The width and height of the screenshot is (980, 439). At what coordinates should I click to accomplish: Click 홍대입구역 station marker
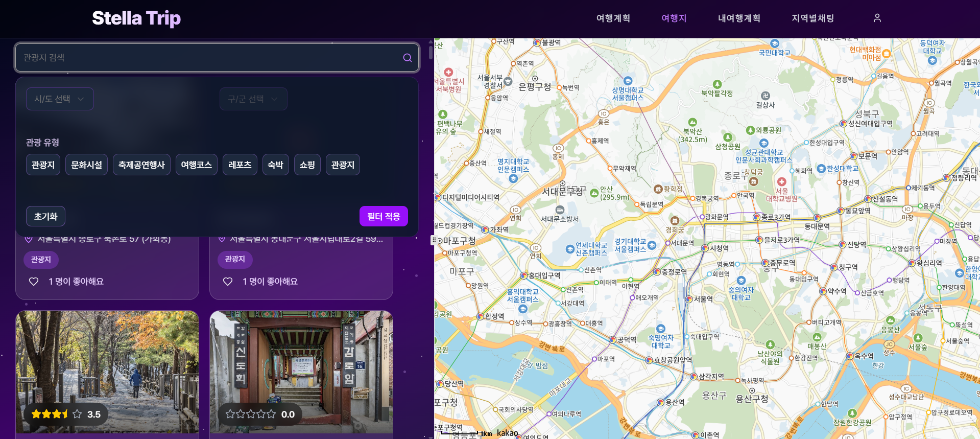click(523, 275)
